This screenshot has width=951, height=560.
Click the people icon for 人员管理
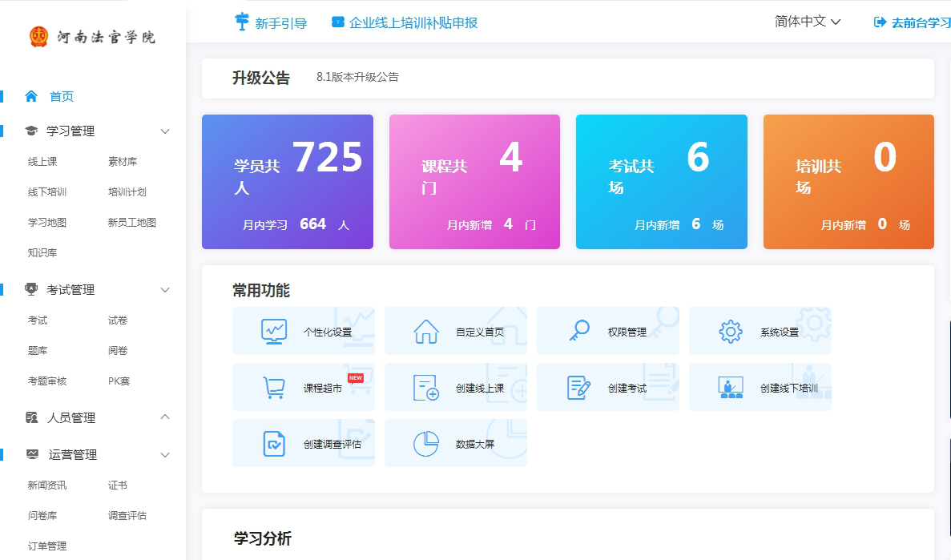(31, 417)
